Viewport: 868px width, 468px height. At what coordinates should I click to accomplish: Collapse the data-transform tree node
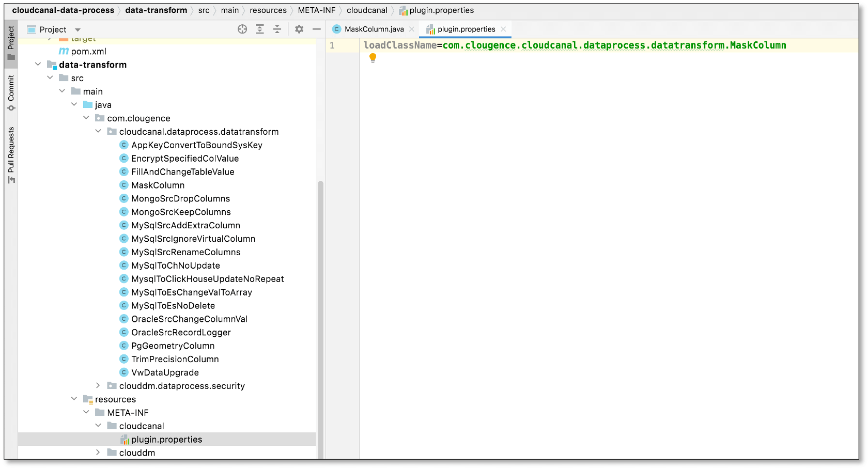[x=38, y=64]
